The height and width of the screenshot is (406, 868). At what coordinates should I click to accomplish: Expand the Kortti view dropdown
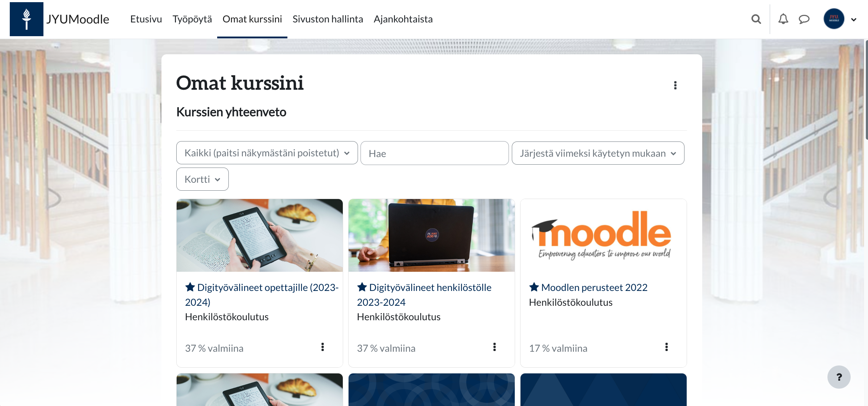tap(202, 179)
